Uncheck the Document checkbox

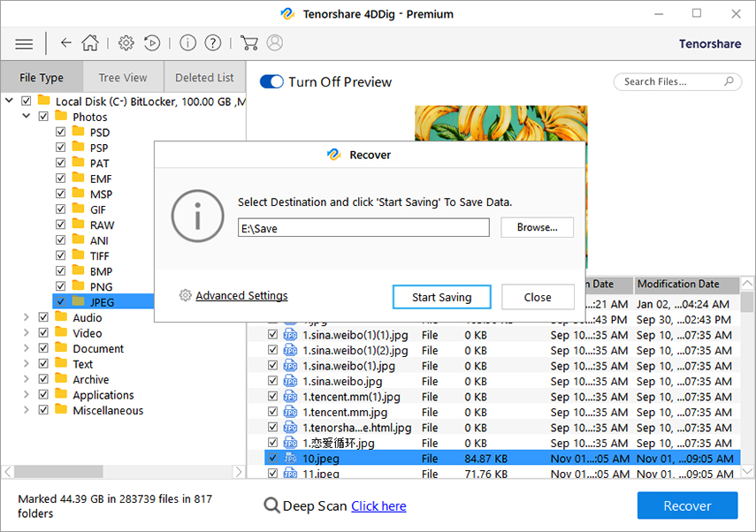43,348
